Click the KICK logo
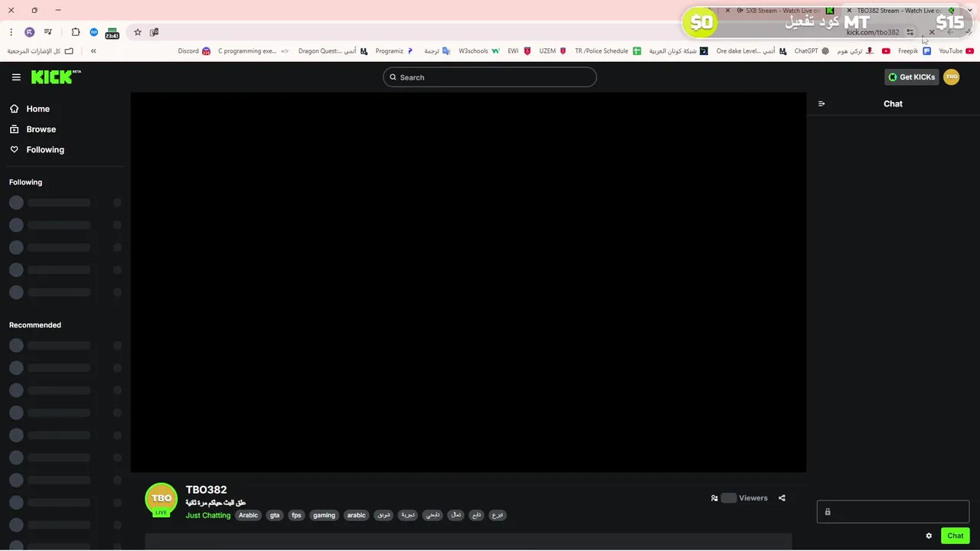This screenshot has width=980, height=551. point(56,77)
